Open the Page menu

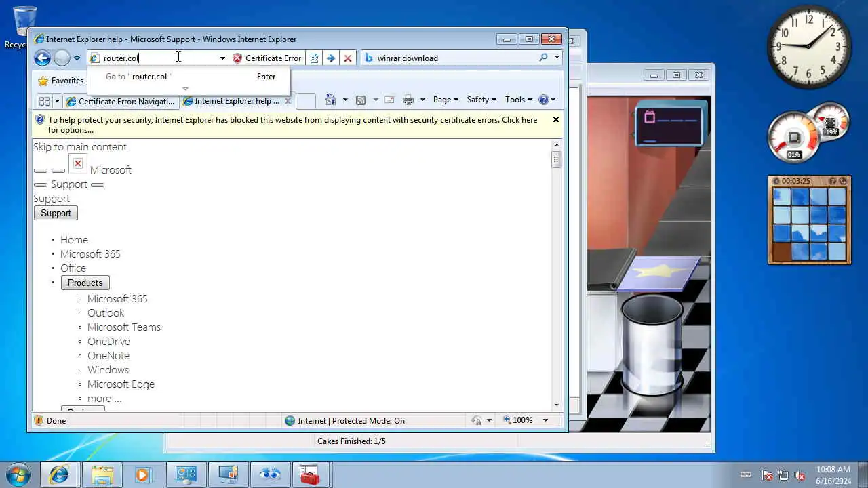446,100
